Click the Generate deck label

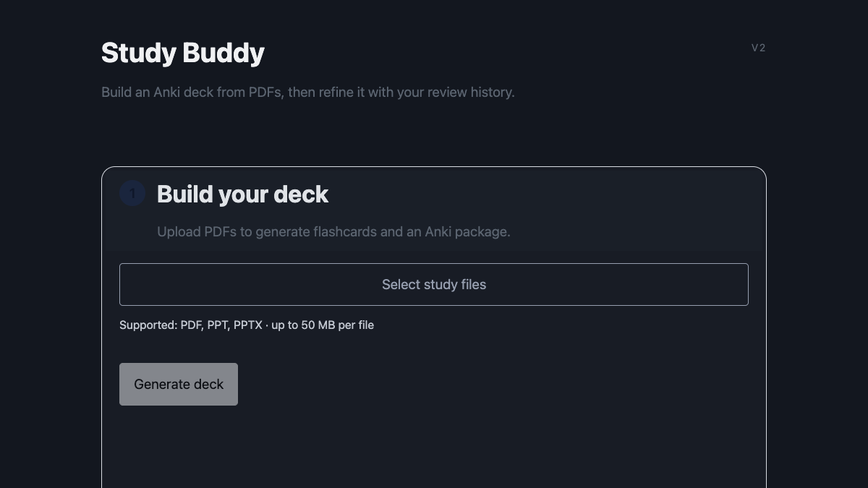(178, 384)
